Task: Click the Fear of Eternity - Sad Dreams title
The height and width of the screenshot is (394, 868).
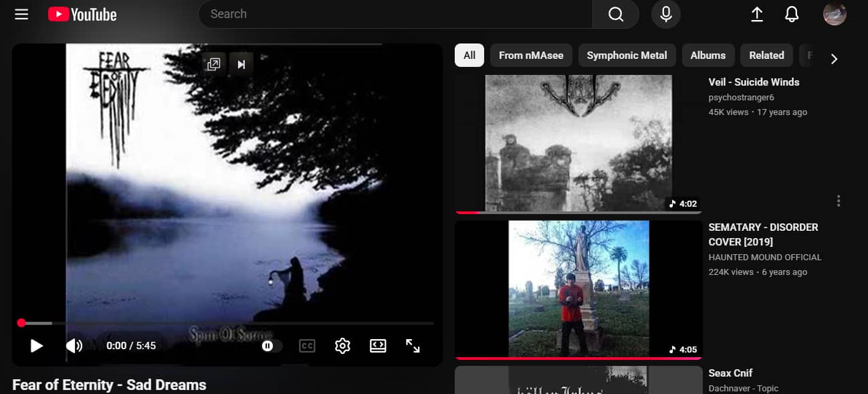Action: click(109, 385)
